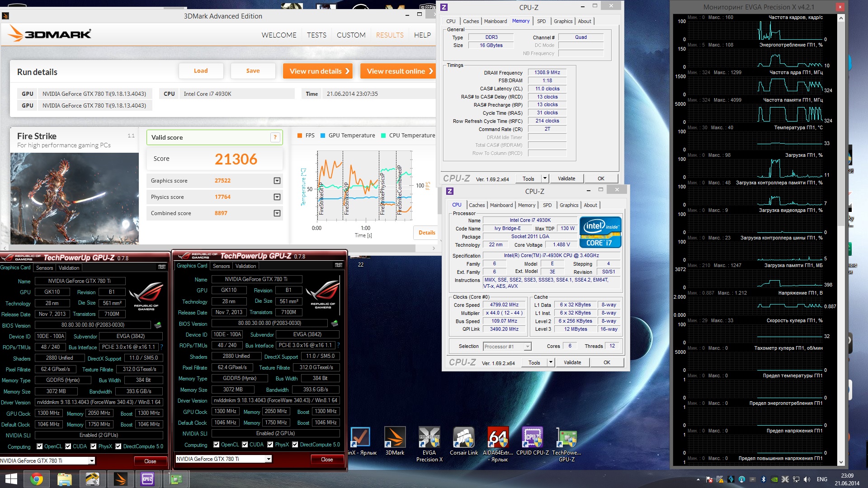868x488 pixels.
Task: Toggle DirectCompute 5.0 checkbox in left GPU-Z
Action: click(x=118, y=446)
